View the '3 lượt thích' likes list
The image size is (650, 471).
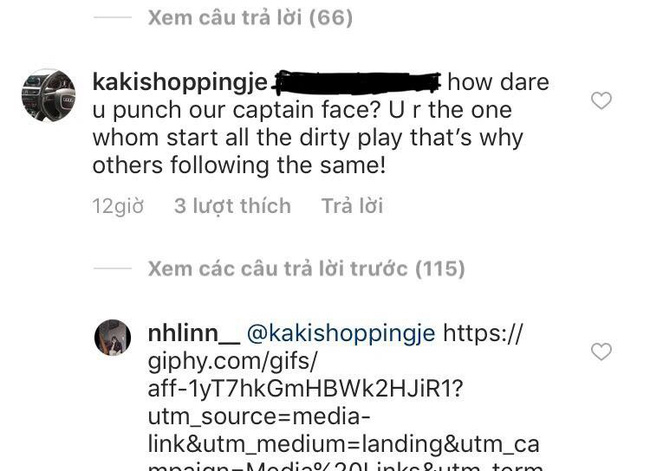pos(233,206)
